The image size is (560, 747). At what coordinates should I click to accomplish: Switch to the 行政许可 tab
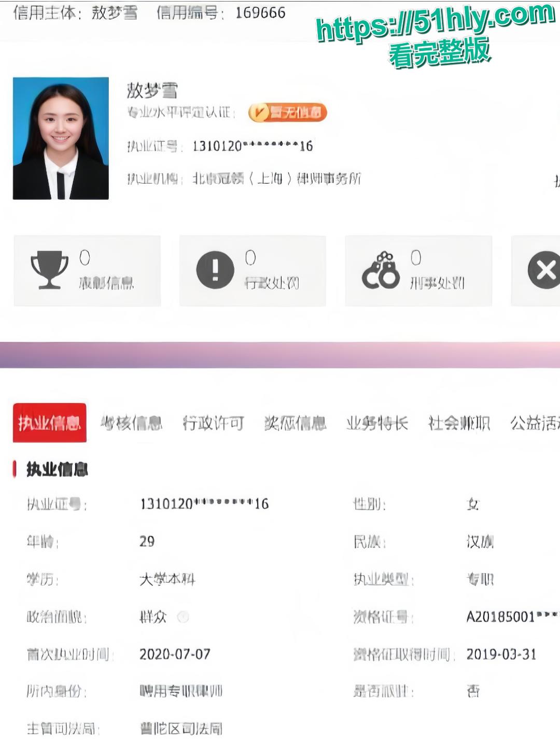point(215,423)
